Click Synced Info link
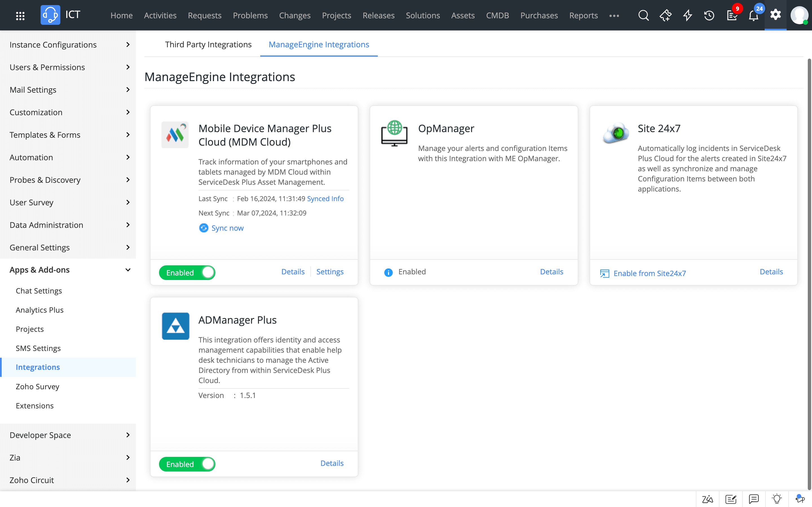The height and width of the screenshot is (507, 812). [325, 199]
